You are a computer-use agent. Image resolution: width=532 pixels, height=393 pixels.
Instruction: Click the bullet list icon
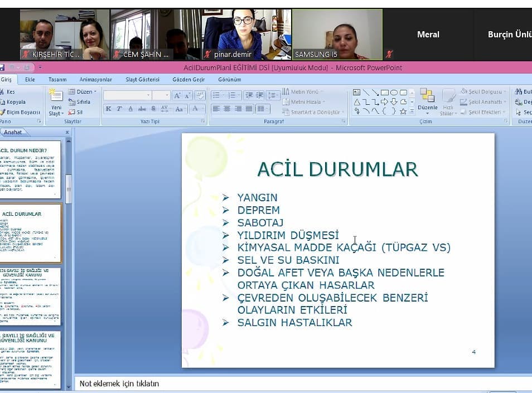click(217, 95)
